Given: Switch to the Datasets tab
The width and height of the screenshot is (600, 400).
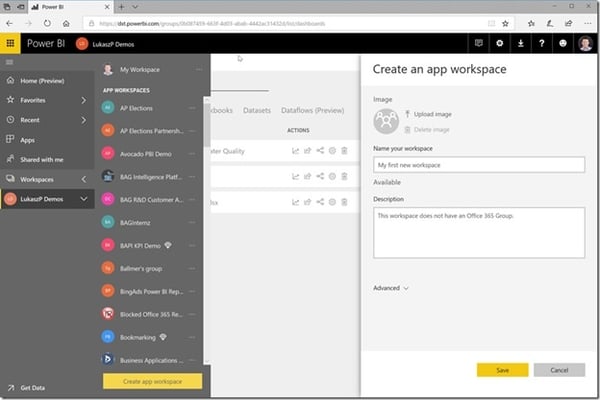Looking at the screenshot, I should [257, 110].
